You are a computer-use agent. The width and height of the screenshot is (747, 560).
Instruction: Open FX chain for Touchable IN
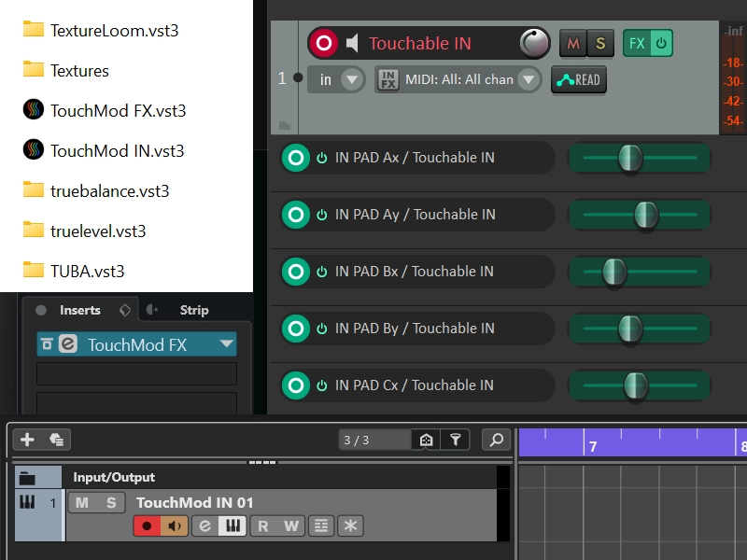(637, 43)
